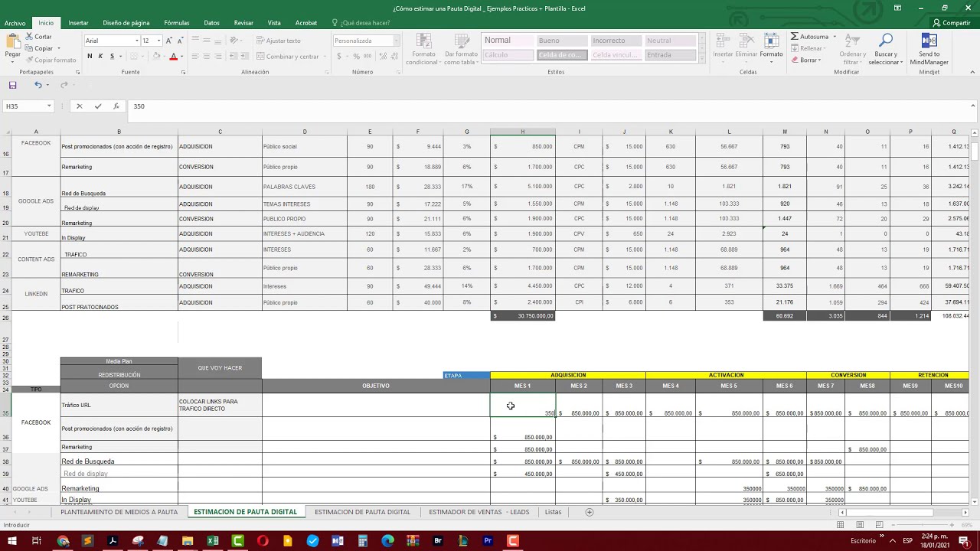Click the Pegar paste icon
This screenshot has width=980, height=551.
[12, 41]
